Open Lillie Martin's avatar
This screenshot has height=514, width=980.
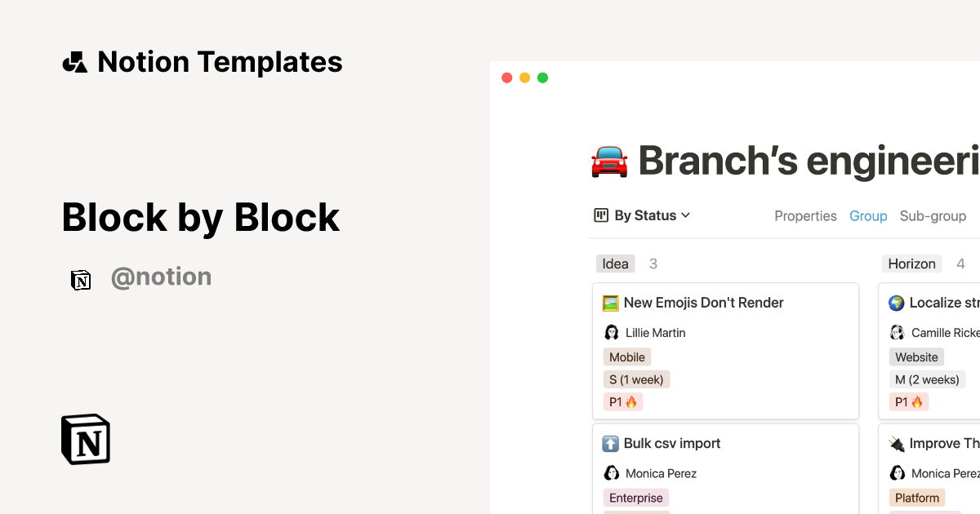(612, 332)
